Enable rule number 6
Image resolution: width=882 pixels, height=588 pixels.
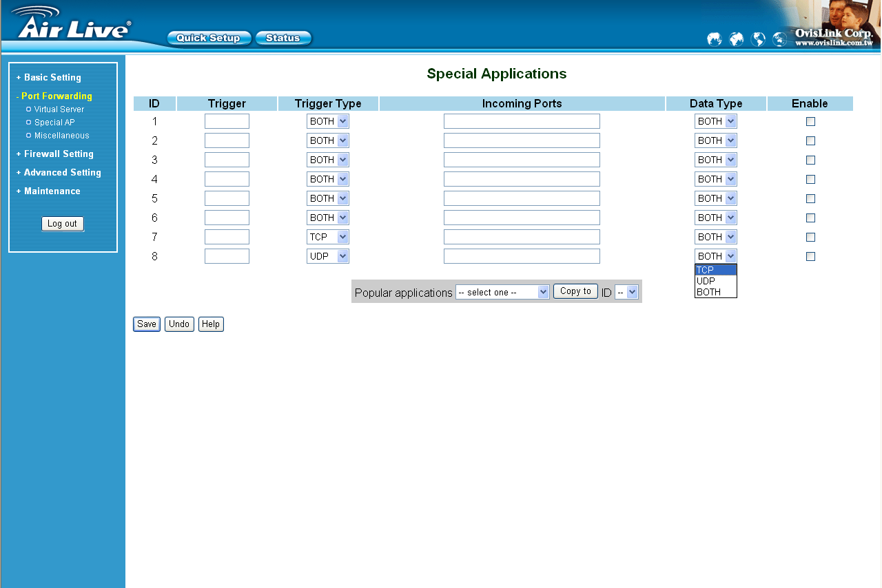(810, 218)
